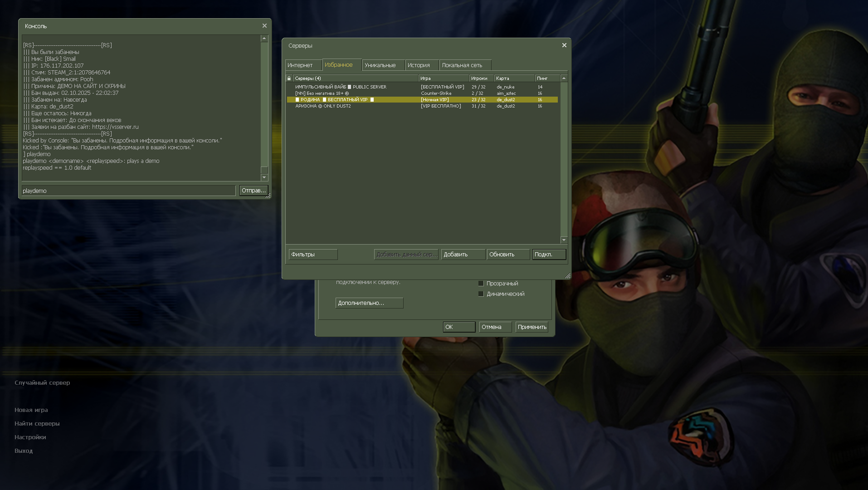Close the Консоль window
The height and width of the screenshot is (490, 868).
click(264, 26)
